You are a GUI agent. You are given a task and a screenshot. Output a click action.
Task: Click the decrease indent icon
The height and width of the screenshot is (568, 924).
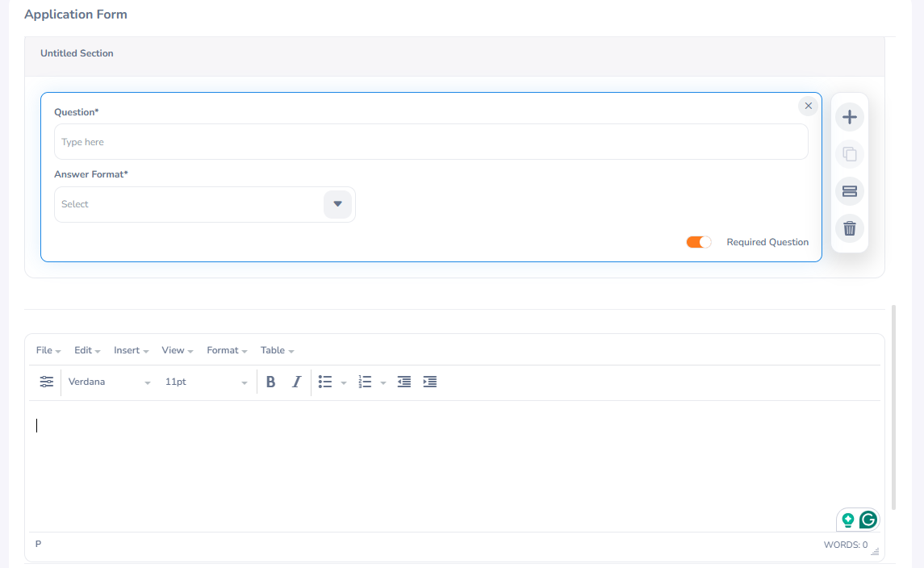click(404, 382)
